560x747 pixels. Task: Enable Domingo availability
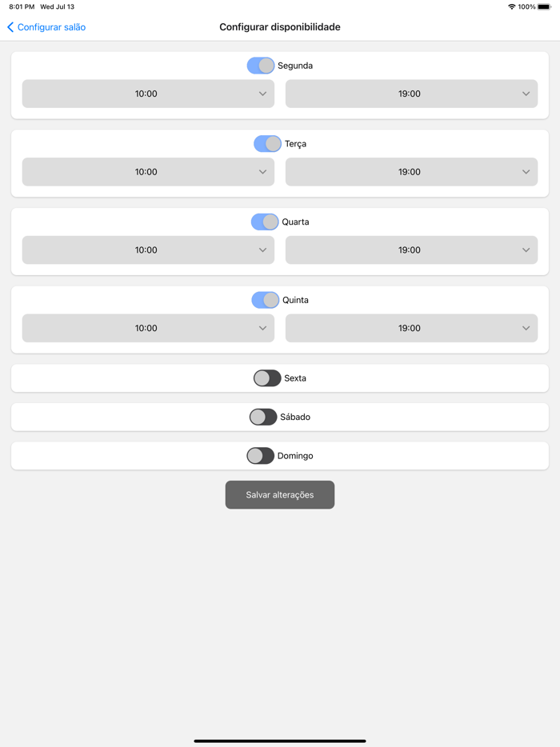(260, 456)
